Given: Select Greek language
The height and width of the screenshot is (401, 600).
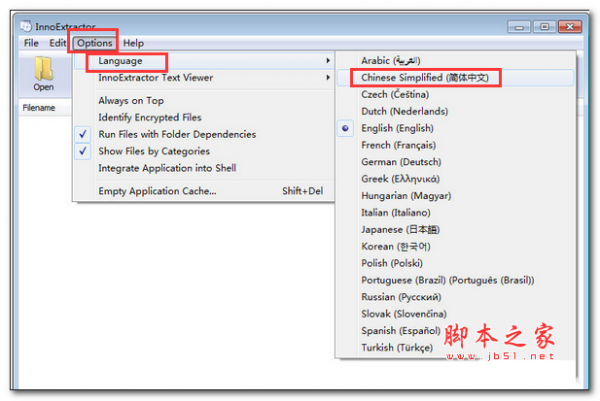Looking at the screenshot, I should [x=455, y=179].
